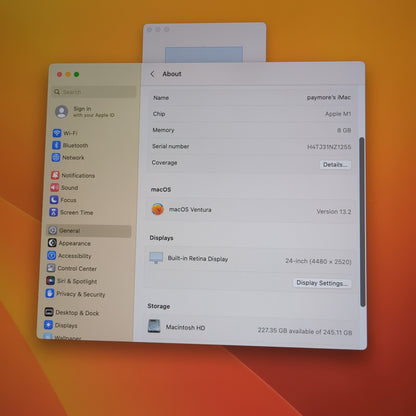Select Siri & Spotlight icon
The image size is (416, 416).
tap(50, 281)
